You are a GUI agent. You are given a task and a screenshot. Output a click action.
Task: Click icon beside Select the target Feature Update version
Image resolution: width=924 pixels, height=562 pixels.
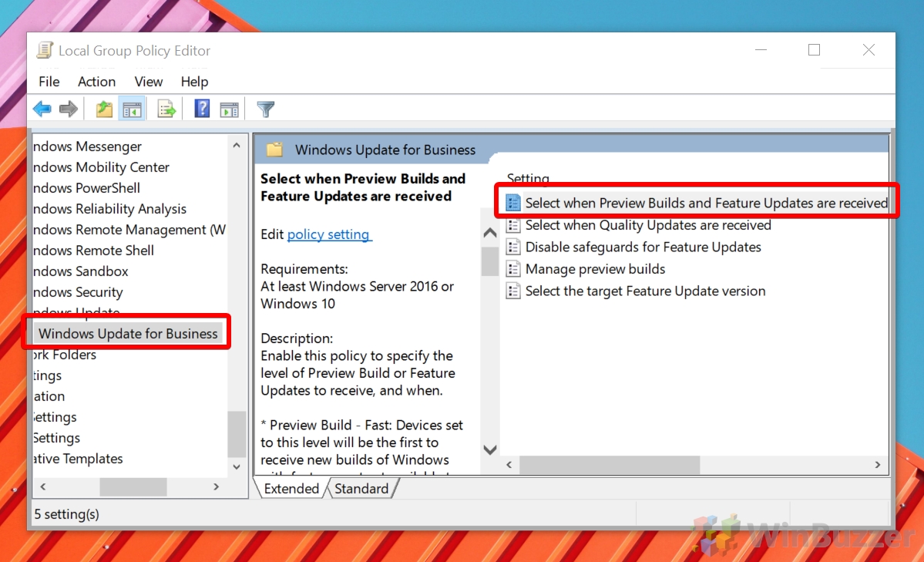(x=513, y=291)
